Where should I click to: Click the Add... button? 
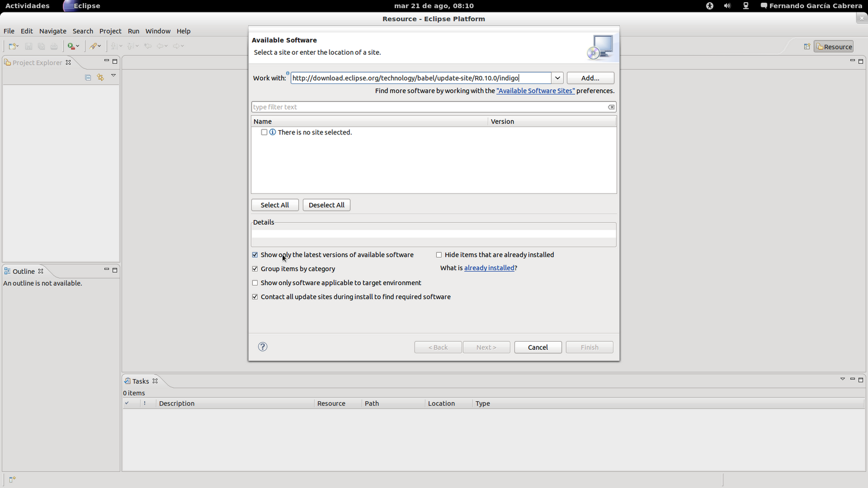[590, 78]
